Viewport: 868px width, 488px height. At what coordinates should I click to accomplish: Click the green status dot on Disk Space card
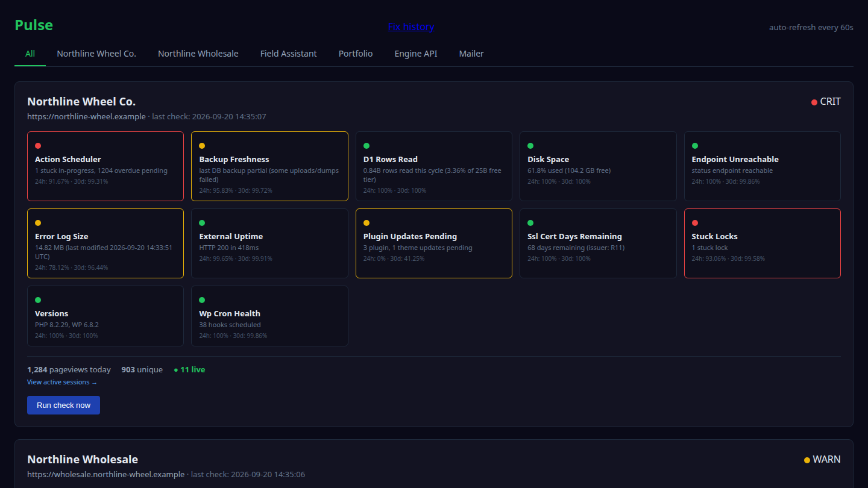(530, 146)
